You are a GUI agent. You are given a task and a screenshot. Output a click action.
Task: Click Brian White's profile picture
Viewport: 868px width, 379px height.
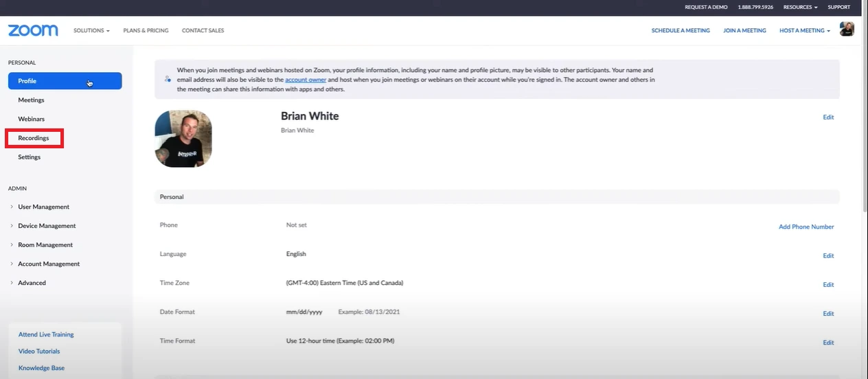[183, 139]
